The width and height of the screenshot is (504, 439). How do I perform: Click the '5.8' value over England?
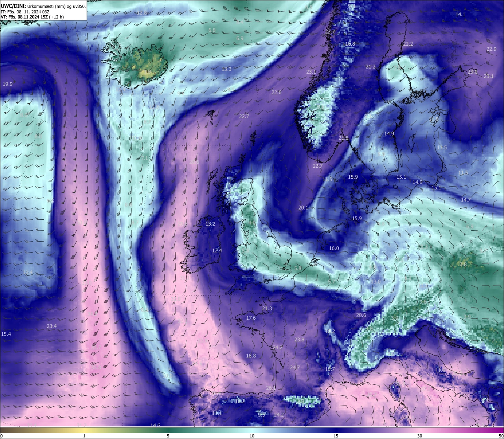[x=298, y=269]
